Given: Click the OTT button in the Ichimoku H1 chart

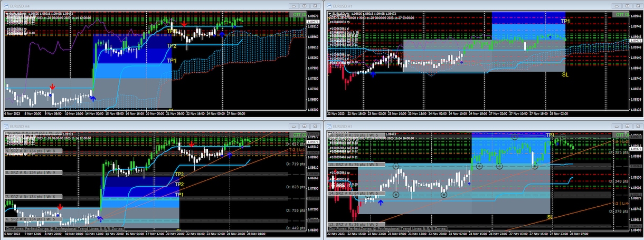Looking at the screenshot, I should tap(621, 15).
